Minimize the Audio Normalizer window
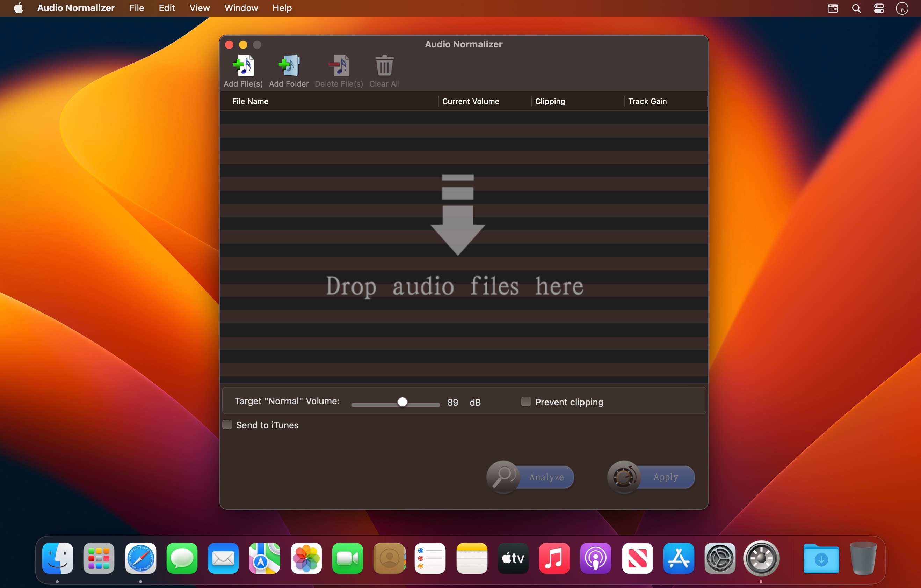Image resolution: width=921 pixels, height=588 pixels. 243,45
